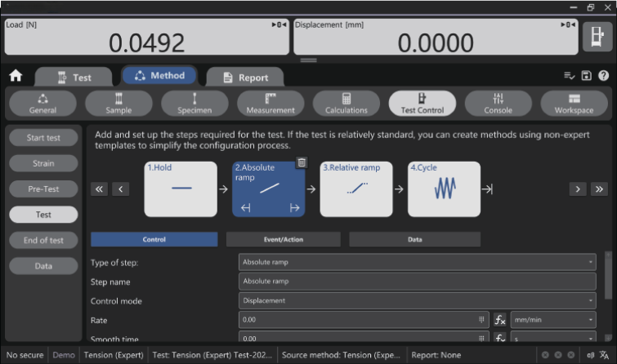Screen dimensions: 617x364
Task: Click the fx function icon beside Rate
Action: 500,320
